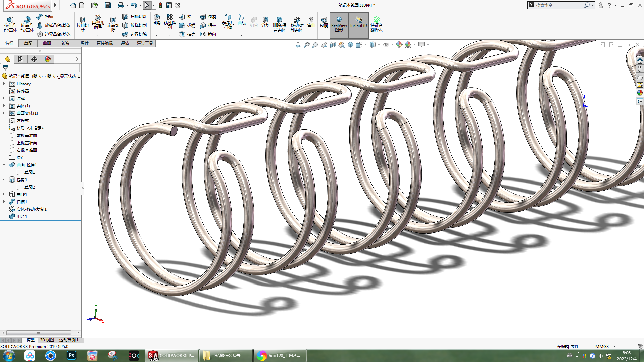
Task: Click the 相交 intersect tool
Action: [208, 25]
